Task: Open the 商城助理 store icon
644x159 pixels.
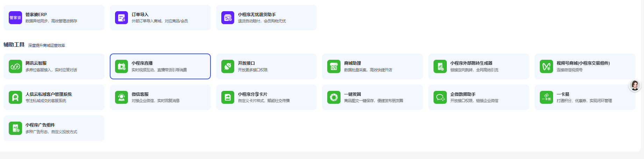Action: coord(334,66)
